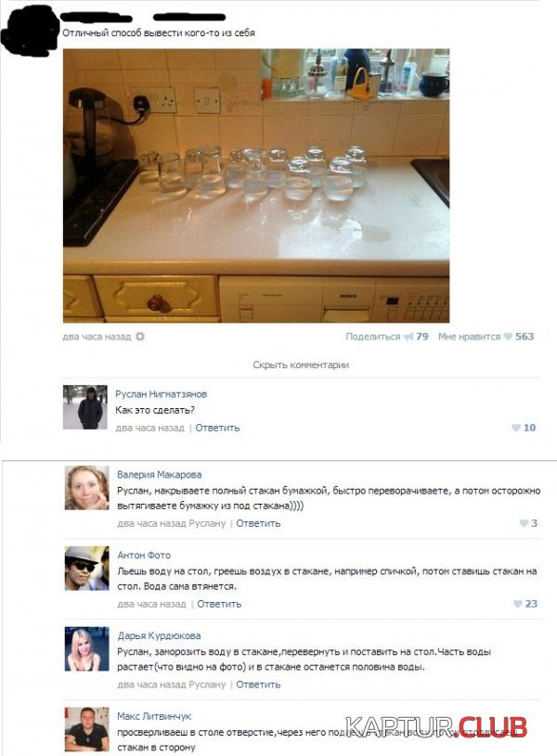Open Руслан Нигматзянов's profile name
Viewport: 557px width, 756px height.
(x=161, y=394)
